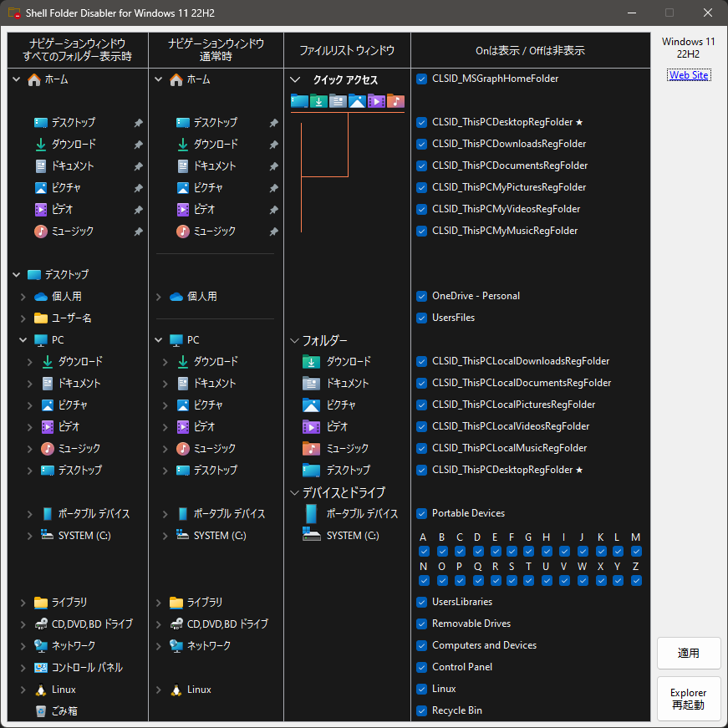Click the Quick Access strip Pictures icon

point(357,101)
